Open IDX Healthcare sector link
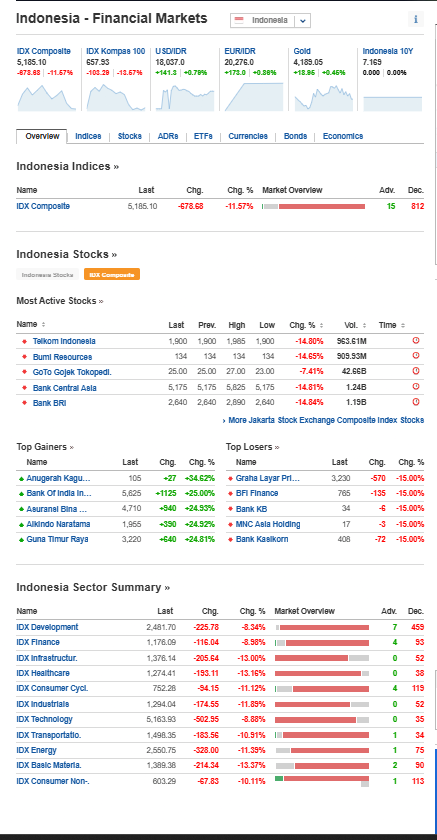The image size is (437, 840). [43, 673]
